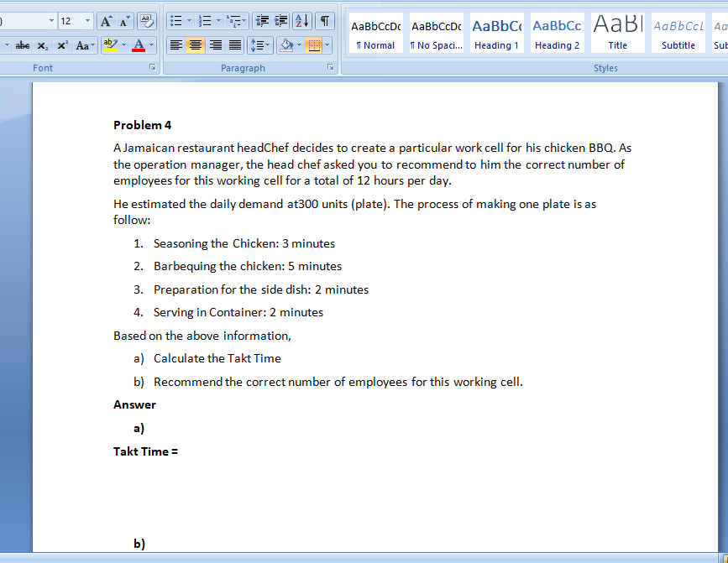The image size is (728, 563).
Task: Toggle subscript formatting
Action: [42, 45]
